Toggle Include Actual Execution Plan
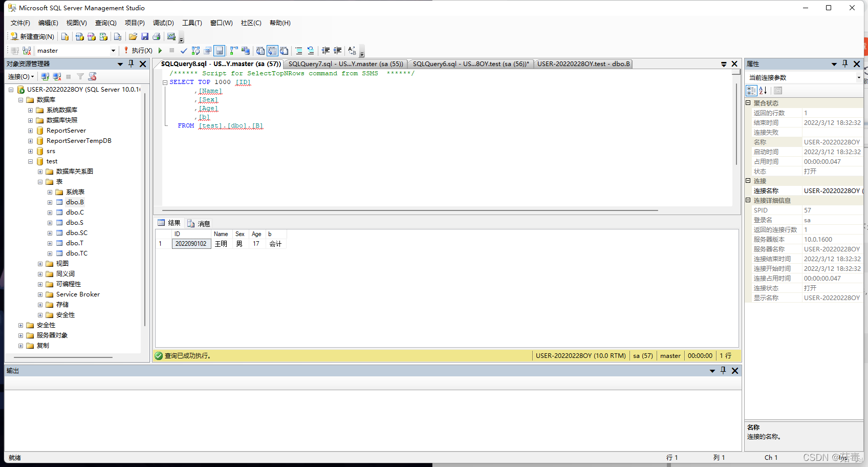868x467 pixels. pyautogui.click(x=234, y=51)
